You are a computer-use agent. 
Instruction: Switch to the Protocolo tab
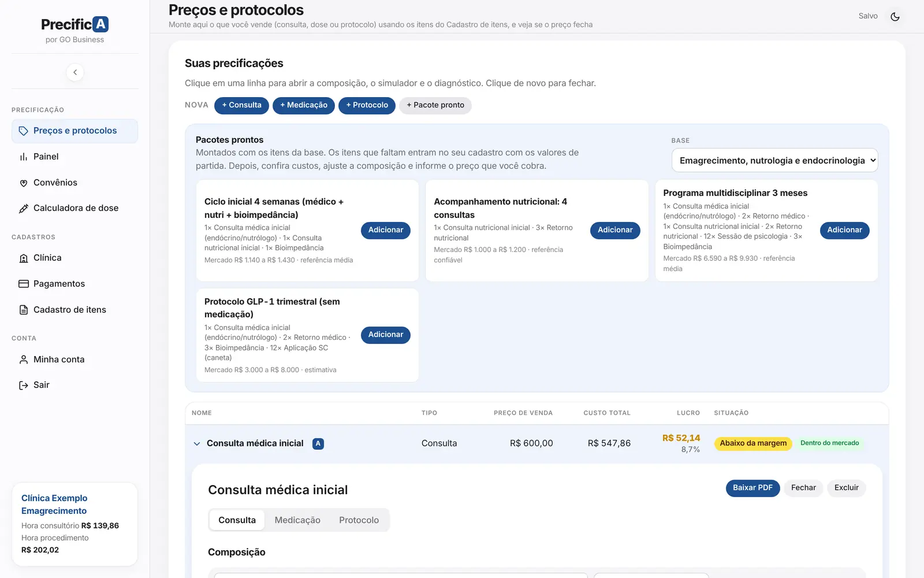tap(359, 520)
